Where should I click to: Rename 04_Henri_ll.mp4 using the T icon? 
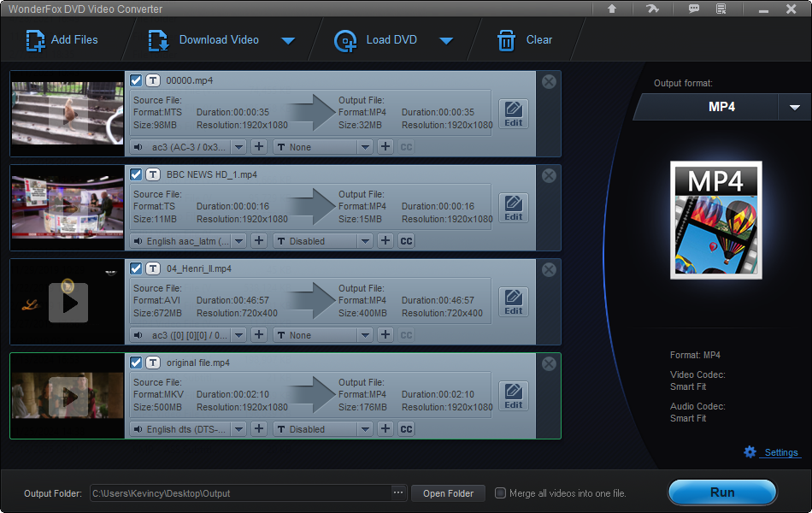point(153,268)
